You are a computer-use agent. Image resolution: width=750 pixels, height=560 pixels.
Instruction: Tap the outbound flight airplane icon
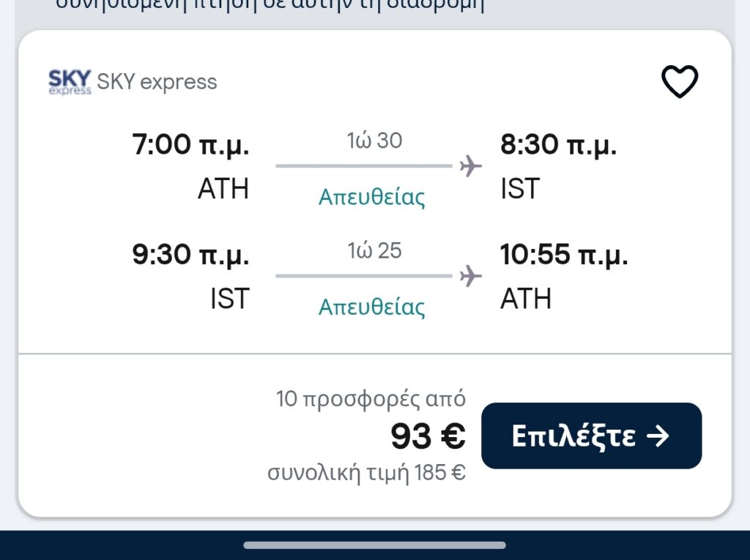[x=471, y=167]
